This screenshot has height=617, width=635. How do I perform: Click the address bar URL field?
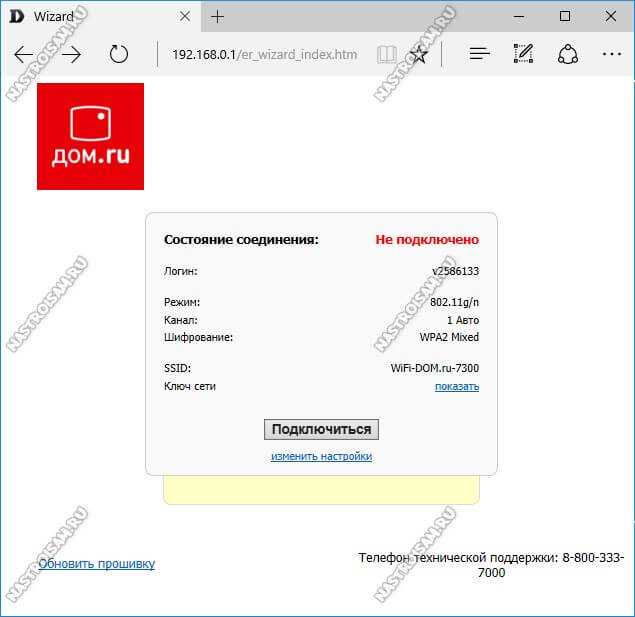(265, 54)
